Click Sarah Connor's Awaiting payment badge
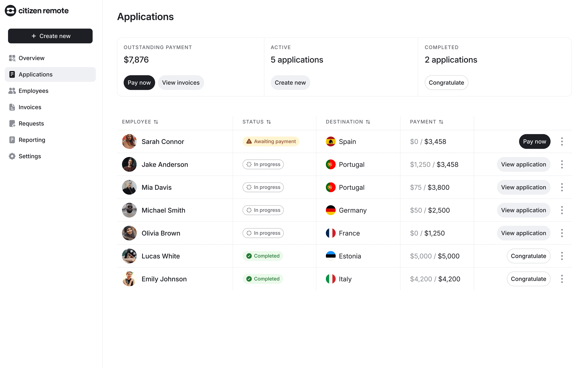The width and height of the screenshot is (588, 368). (271, 141)
